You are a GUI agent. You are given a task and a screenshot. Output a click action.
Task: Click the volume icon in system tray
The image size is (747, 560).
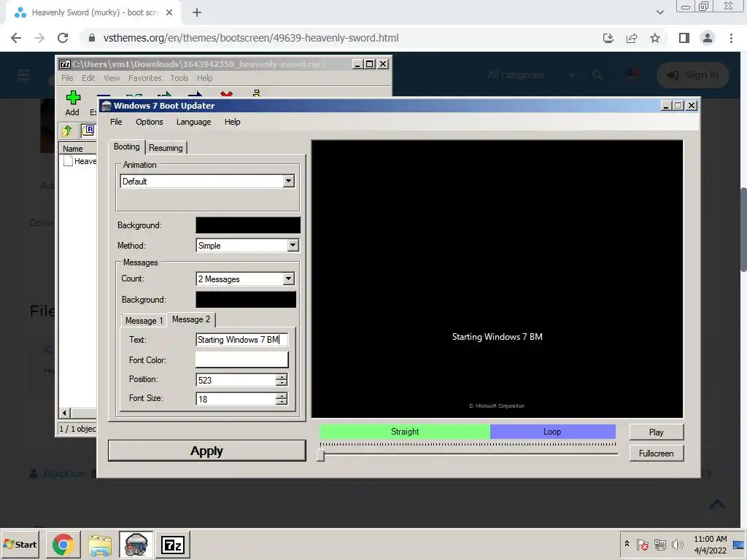(677, 544)
